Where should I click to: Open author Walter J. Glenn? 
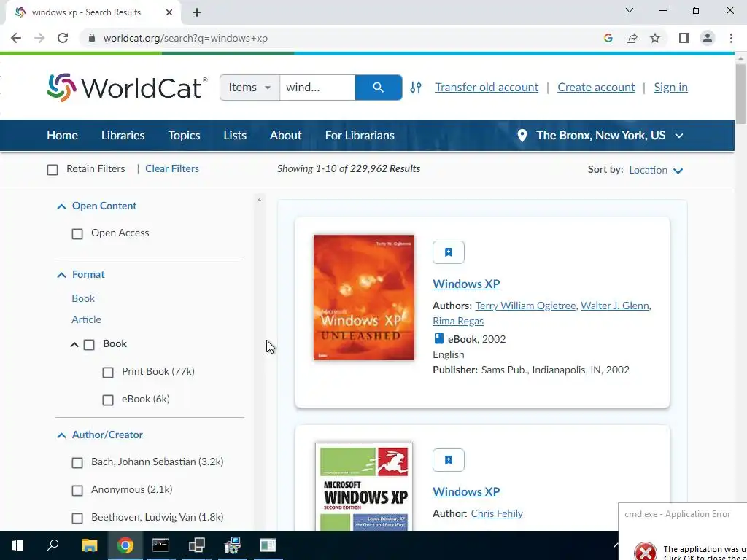pos(615,306)
